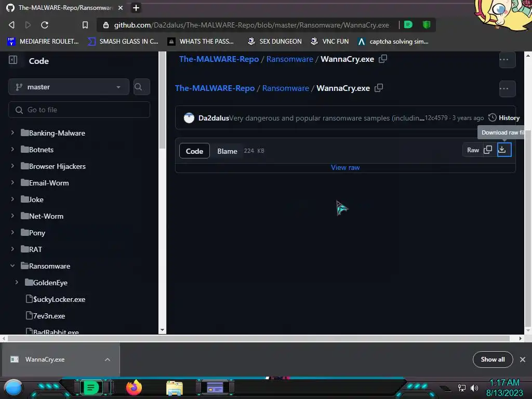Copy path icon next to upper WannaCry.exe
532x399 pixels.
click(383, 59)
